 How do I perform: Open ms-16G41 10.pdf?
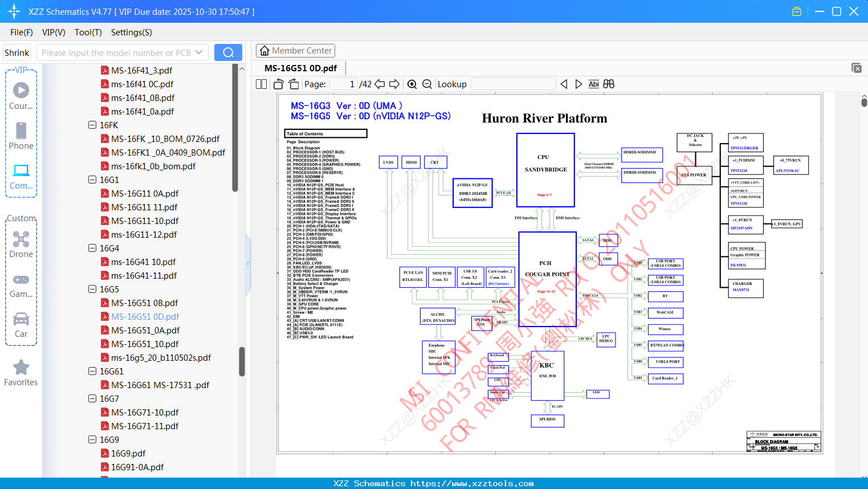tap(144, 262)
